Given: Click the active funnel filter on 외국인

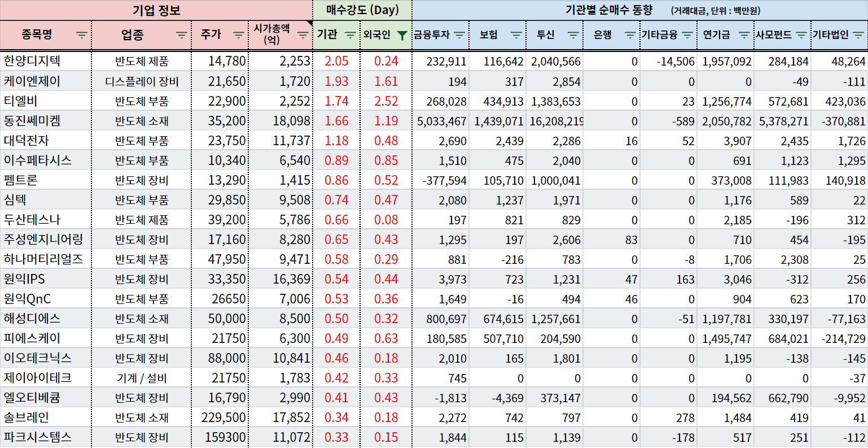Looking at the screenshot, I should [x=402, y=35].
